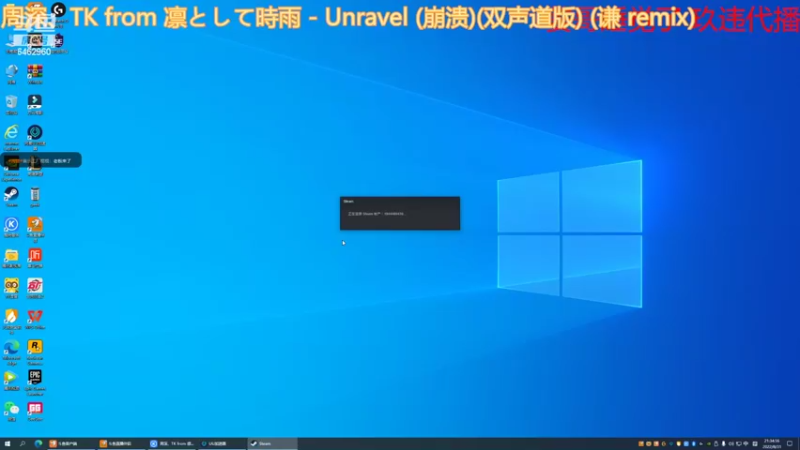Open the pink GG app shortcut
Image resolution: width=800 pixels, height=450 pixels.
[35, 411]
